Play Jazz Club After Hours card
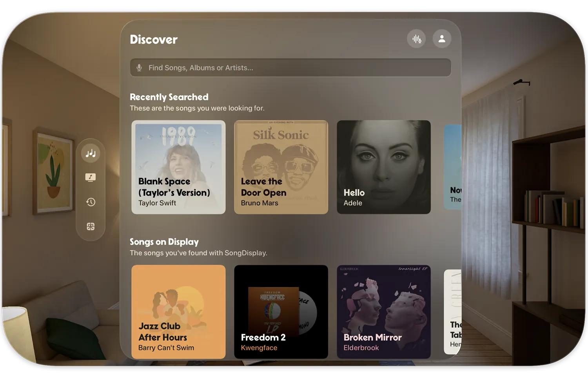588x378 pixels. click(178, 312)
